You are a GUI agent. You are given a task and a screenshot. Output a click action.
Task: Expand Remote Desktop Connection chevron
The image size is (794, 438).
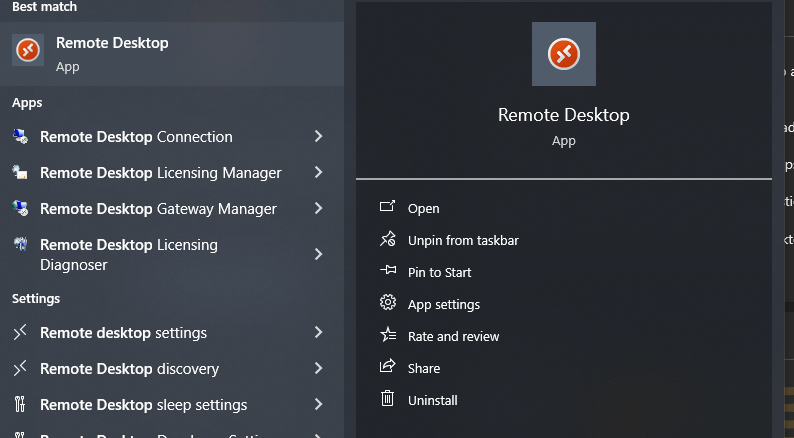318,137
